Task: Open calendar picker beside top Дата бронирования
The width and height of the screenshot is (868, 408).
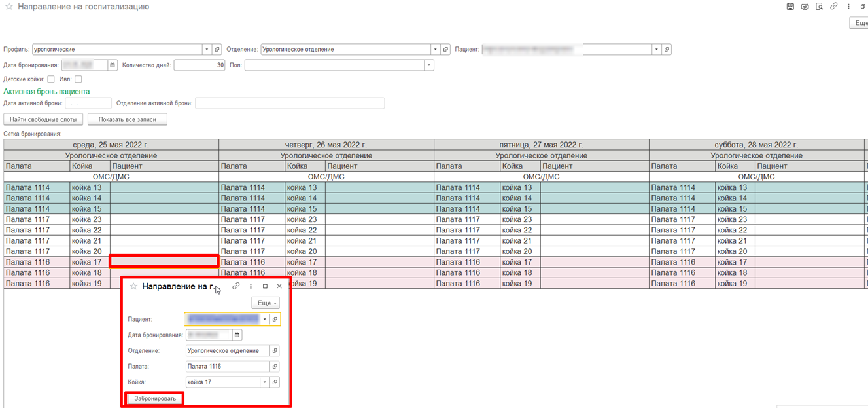Action: [113, 65]
